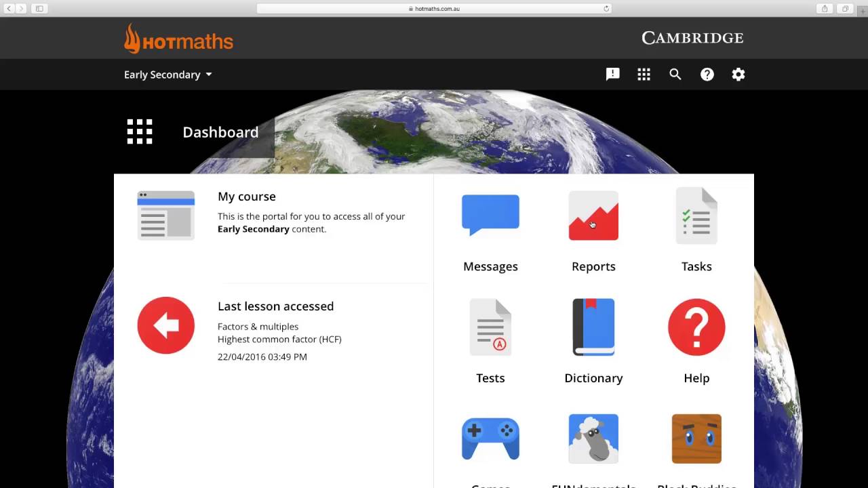The width and height of the screenshot is (868, 488).
Task: Open the Dictionary book icon
Action: coord(593,327)
